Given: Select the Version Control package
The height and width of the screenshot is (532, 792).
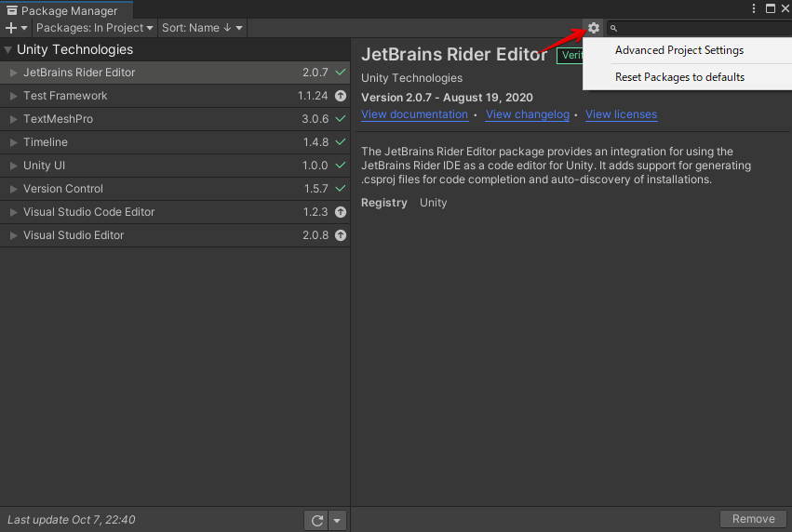Looking at the screenshot, I should point(175,189).
